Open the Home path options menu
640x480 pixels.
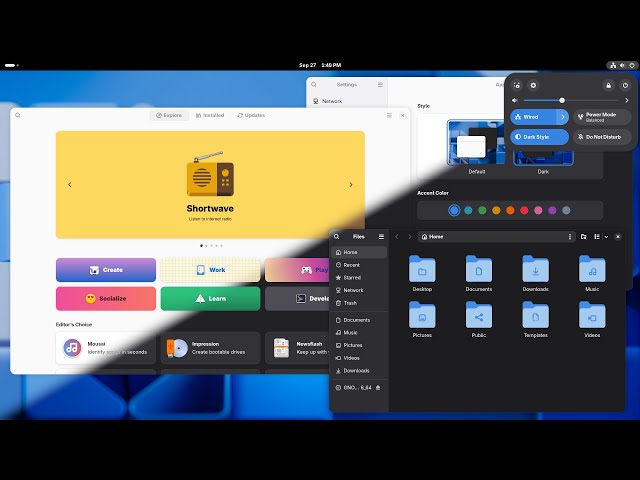click(570, 237)
